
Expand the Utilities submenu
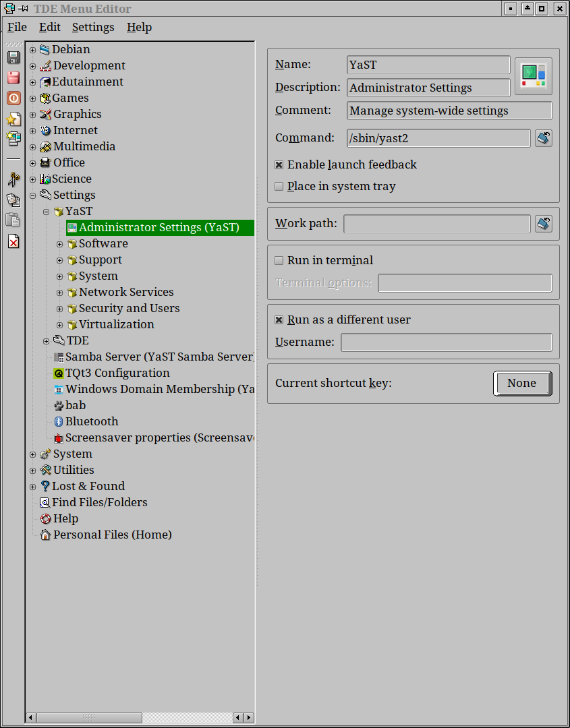coord(32,471)
